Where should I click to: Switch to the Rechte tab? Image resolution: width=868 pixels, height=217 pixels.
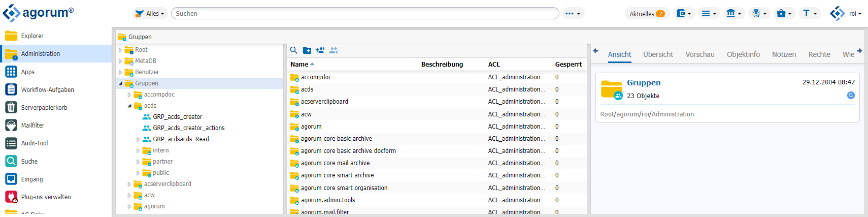[819, 54]
